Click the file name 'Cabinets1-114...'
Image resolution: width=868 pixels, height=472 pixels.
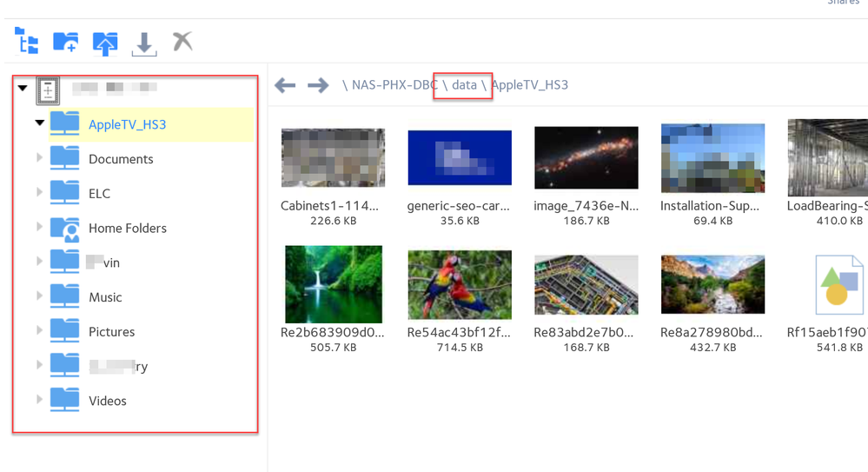coord(329,205)
